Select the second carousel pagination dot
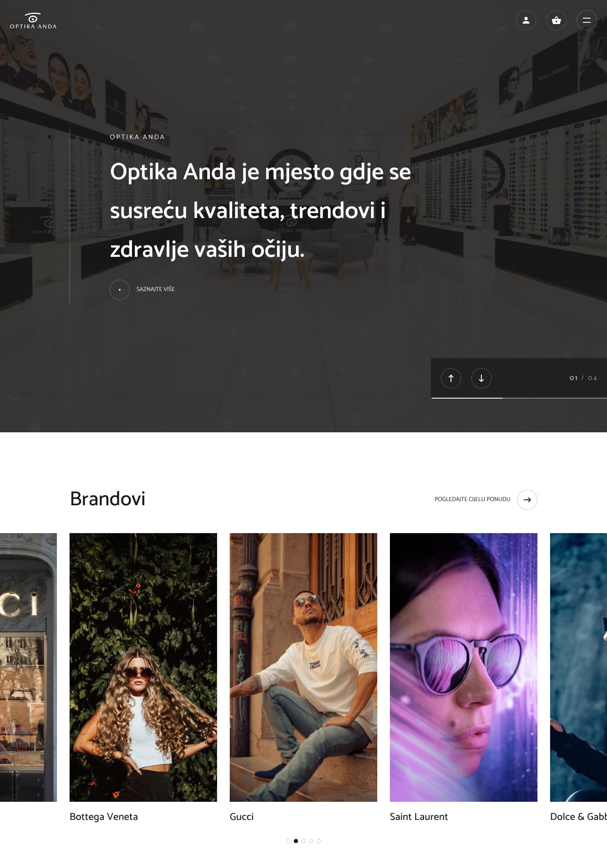This screenshot has height=868, width=607. coord(296,841)
